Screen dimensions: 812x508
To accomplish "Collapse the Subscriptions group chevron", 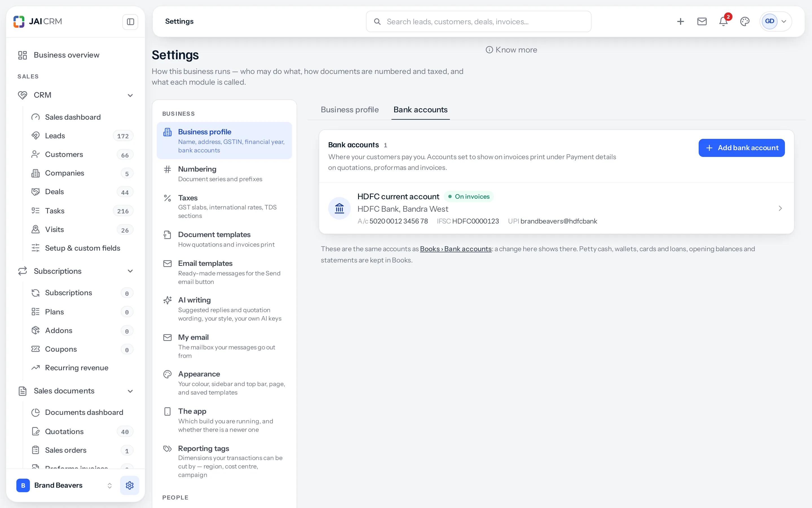I will coord(130,271).
